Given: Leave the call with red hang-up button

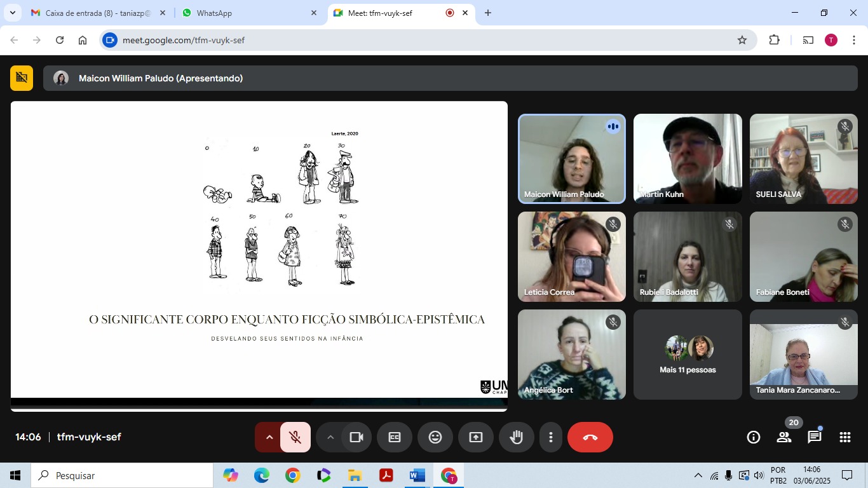Looking at the screenshot, I should (x=590, y=437).
